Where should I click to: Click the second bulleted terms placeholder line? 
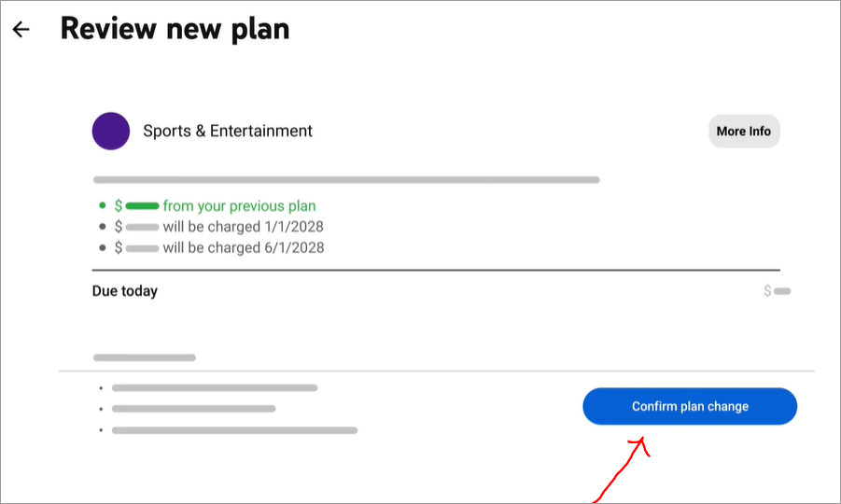(x=193, y=409)
